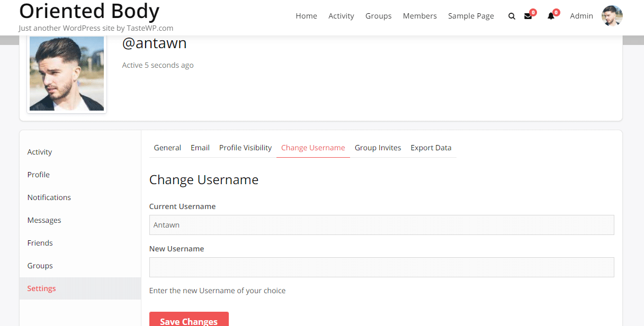
Task: Open the messages envelope icon in header
Action: [528, 16]
